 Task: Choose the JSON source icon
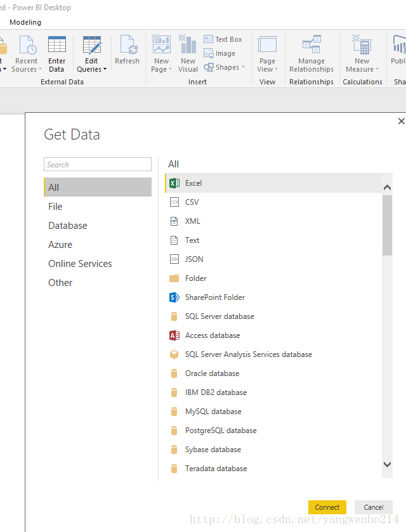[174, 259]
